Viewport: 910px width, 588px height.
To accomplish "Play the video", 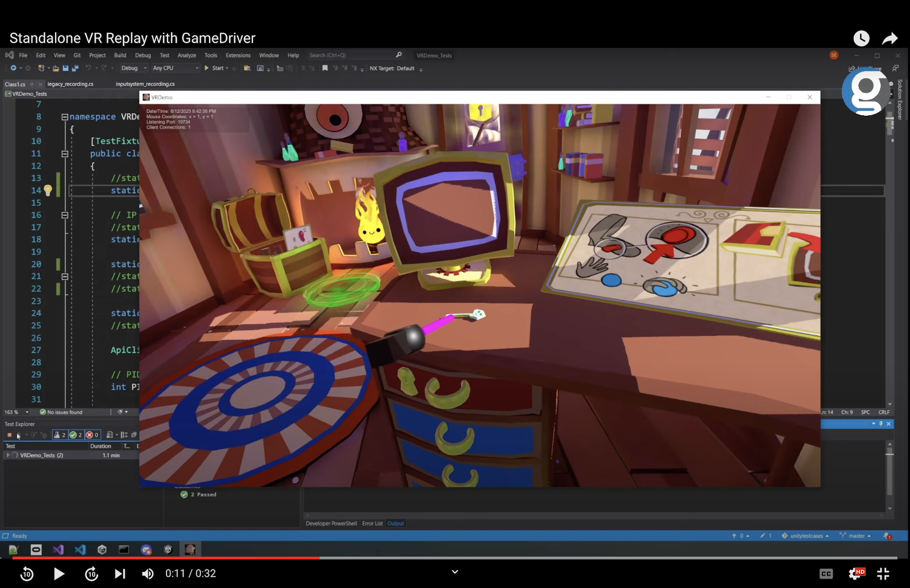I will pyautogui.click(x=59, y=574).
